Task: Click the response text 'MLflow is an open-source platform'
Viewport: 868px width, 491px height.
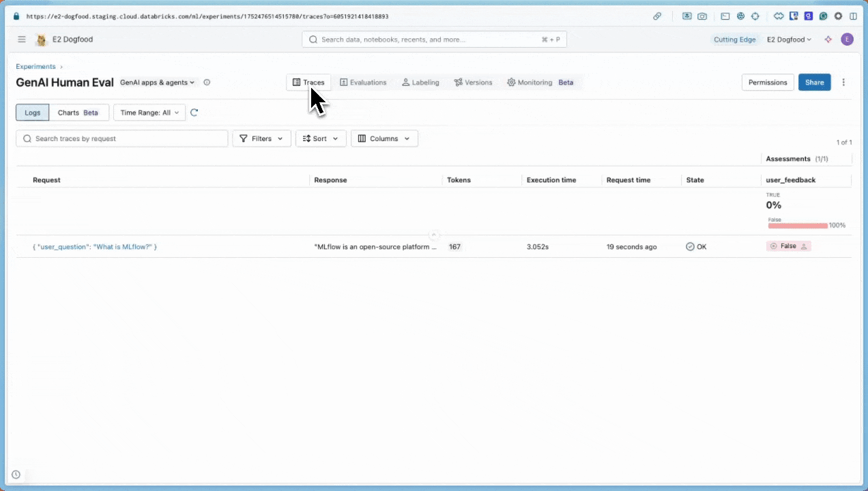Action: (375, 247)
